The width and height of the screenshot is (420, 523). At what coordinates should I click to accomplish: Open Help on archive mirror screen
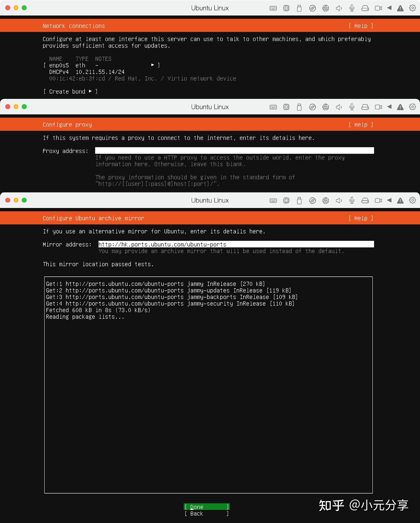click(360, 218)
